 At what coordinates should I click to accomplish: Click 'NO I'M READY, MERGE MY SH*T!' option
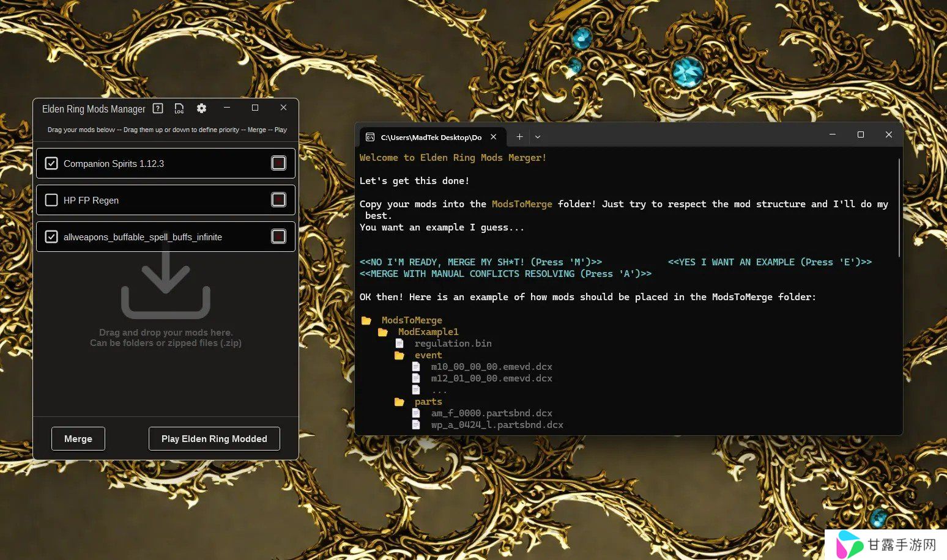(x=481, y=262)
